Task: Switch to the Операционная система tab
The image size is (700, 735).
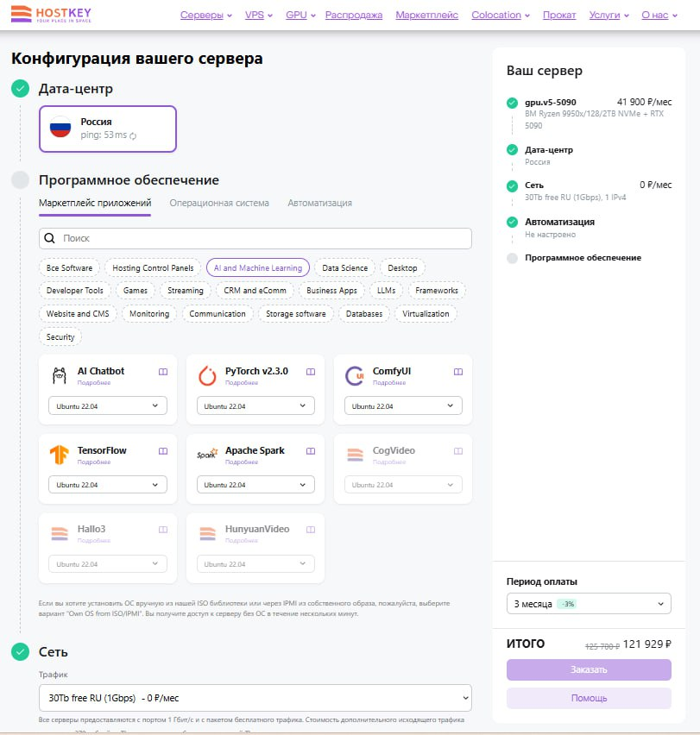Action: tap(219, 204)
